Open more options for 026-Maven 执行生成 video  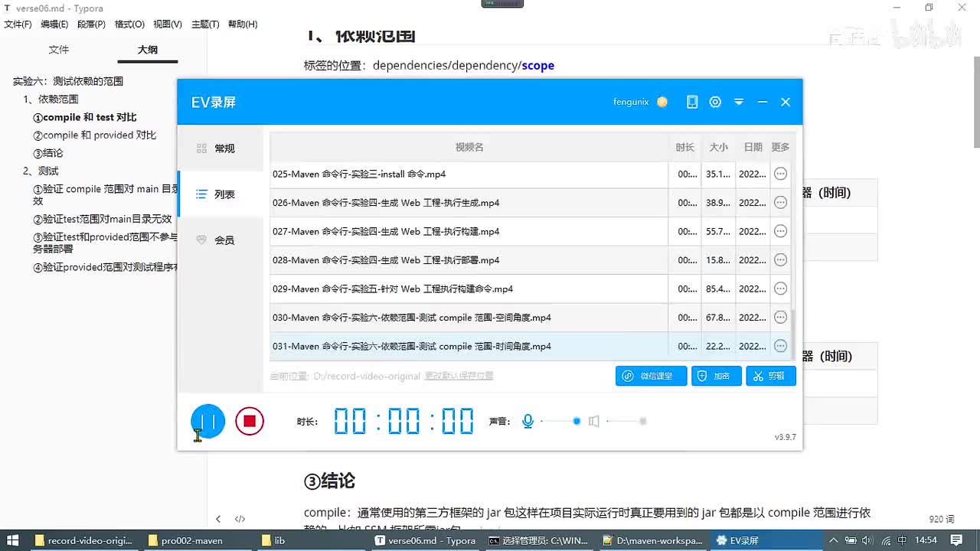point(780,203)
